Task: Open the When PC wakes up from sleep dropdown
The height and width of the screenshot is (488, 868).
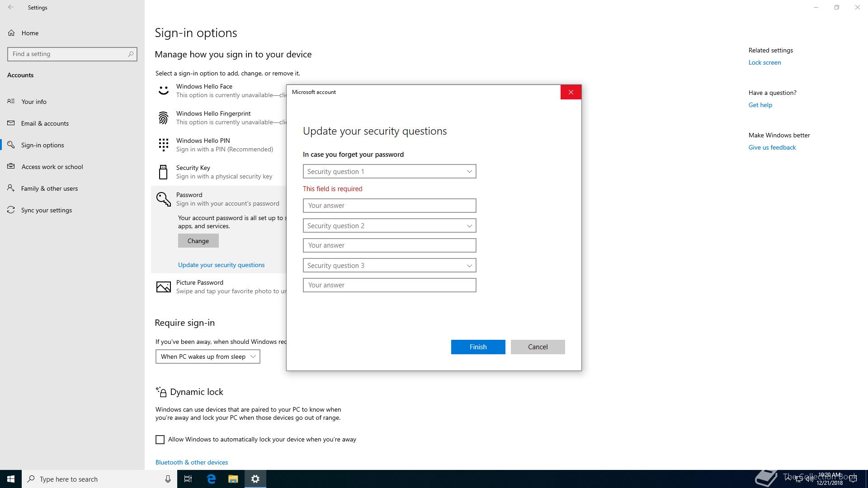Action: coord(208,357)
